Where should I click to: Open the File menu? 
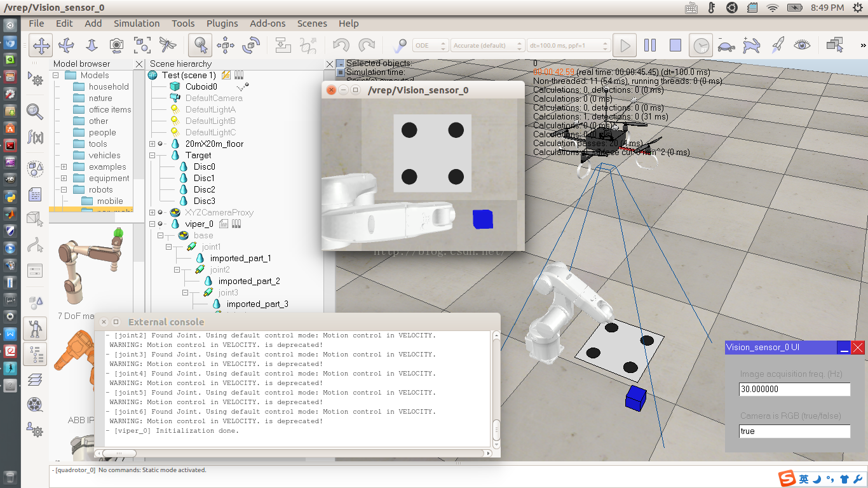click(x=36, y=24)
